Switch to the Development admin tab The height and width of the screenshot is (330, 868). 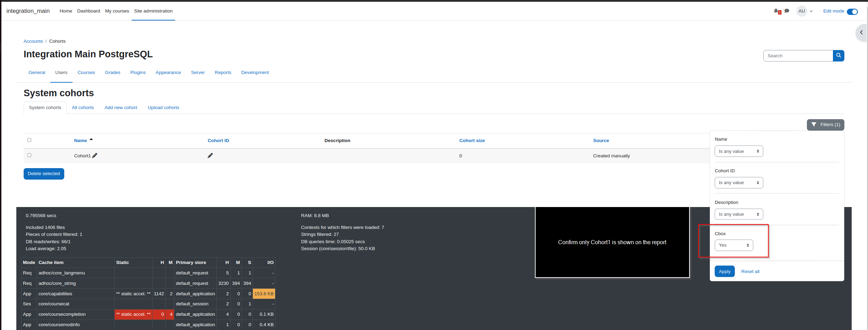tap(255, 73)
